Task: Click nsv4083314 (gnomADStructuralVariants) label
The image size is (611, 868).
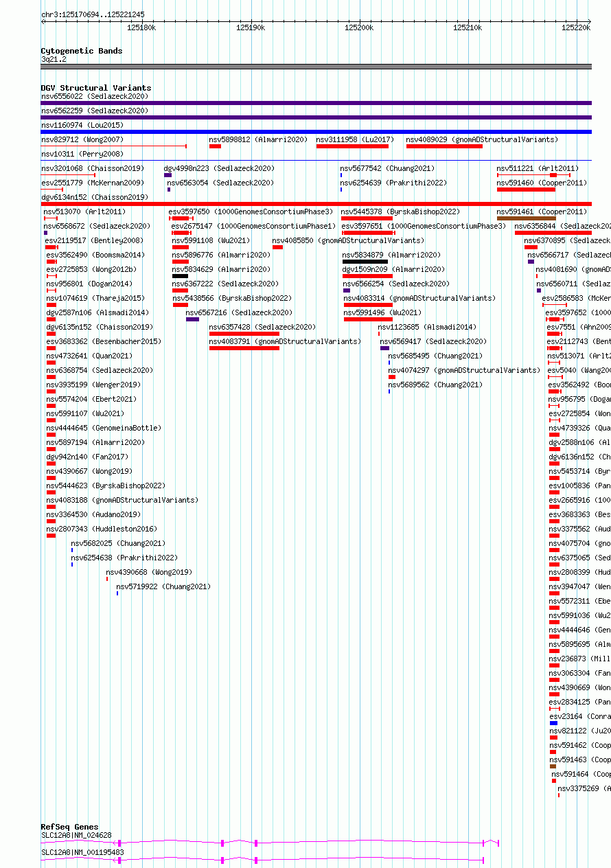Action: [419, 298]
